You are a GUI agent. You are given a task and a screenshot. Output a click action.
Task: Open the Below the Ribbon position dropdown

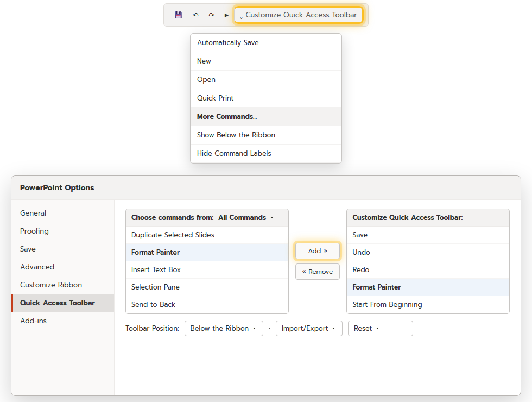[224, 328]
